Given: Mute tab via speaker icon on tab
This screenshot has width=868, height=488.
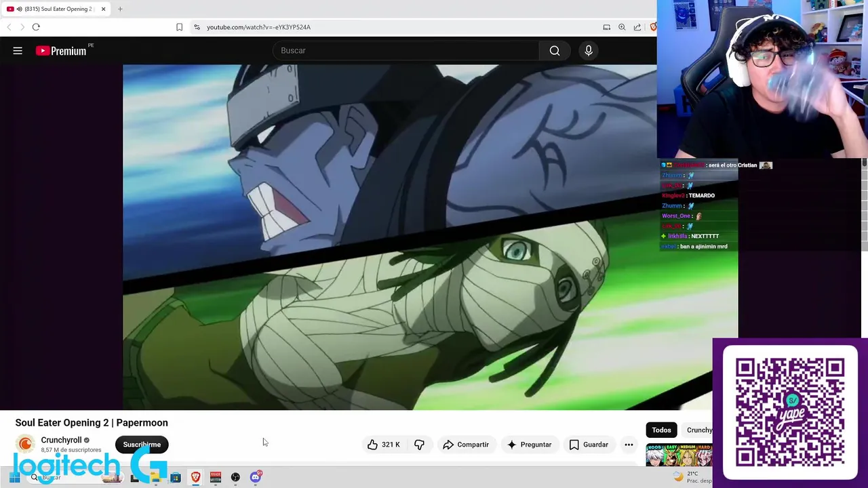Looking at the screenshot, I should (18, 9).
